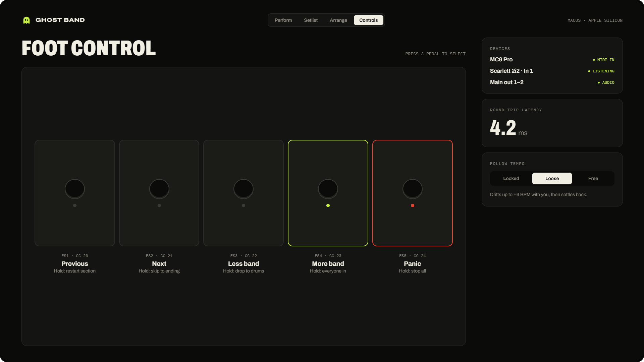Open the Perform tab

coord(283,20)
